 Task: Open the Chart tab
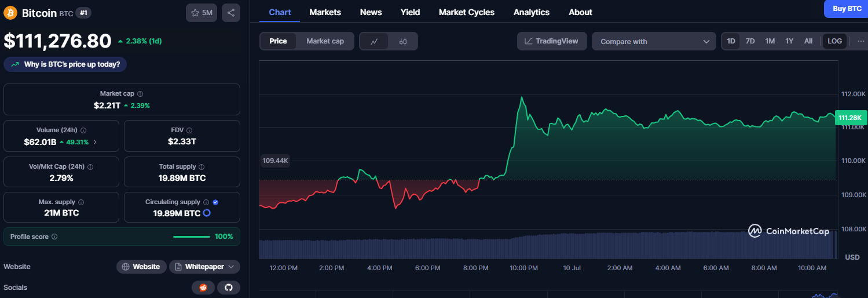pos(280,12)
